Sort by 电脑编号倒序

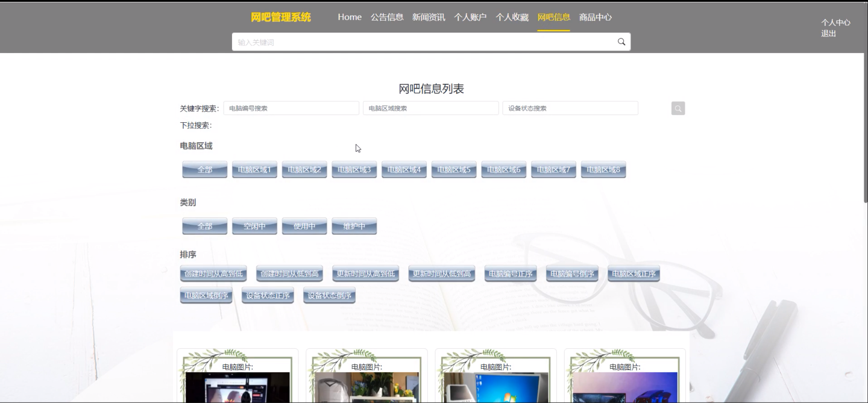pos(573,274)
